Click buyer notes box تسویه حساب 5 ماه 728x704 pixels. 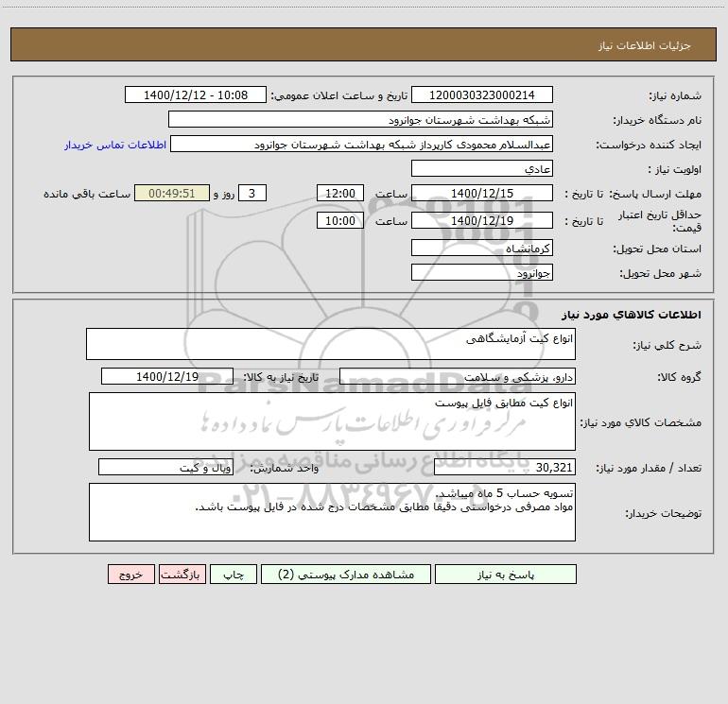[332, 512]
